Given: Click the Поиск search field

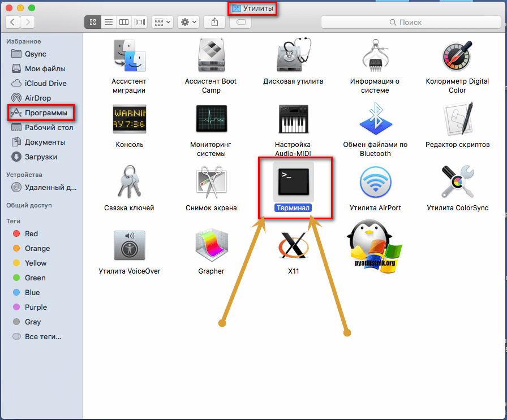Looking at the screenshot, I should [410, 22].
